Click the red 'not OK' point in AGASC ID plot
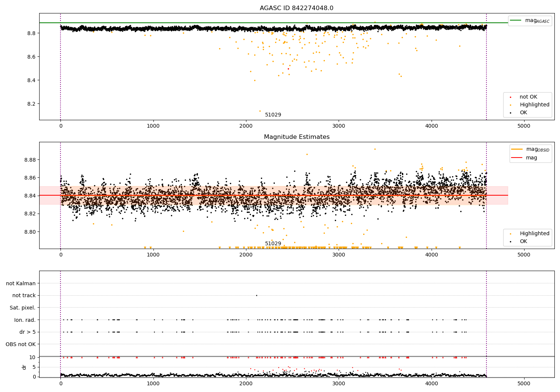Image resolution: width=560 pixels, height=392 pixels. (288, 69)
